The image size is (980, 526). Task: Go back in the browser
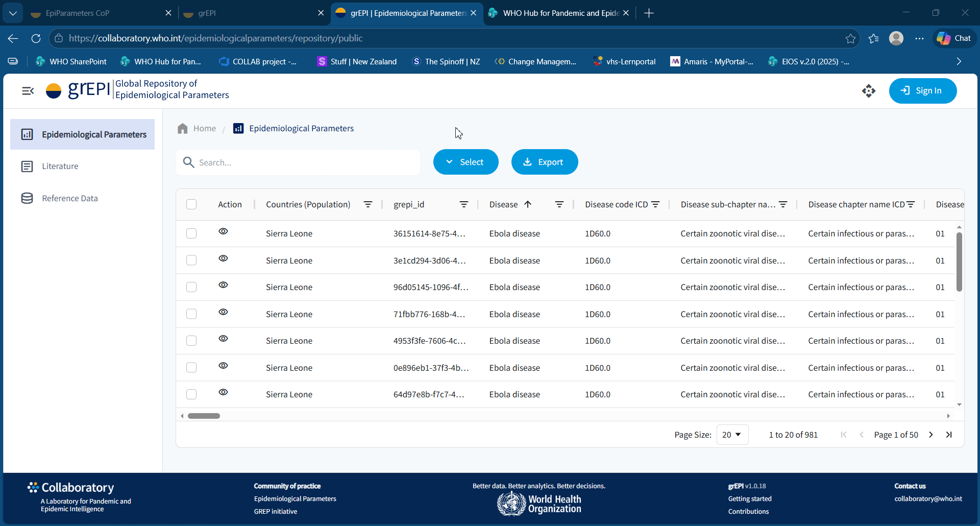(13, 38)
